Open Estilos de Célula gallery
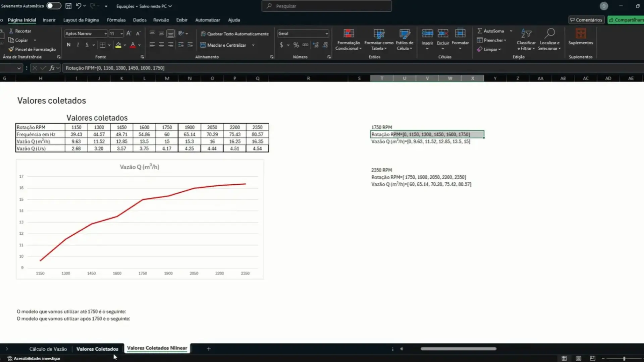Screen dimensions: 644x362 click(x=405, y=40)
